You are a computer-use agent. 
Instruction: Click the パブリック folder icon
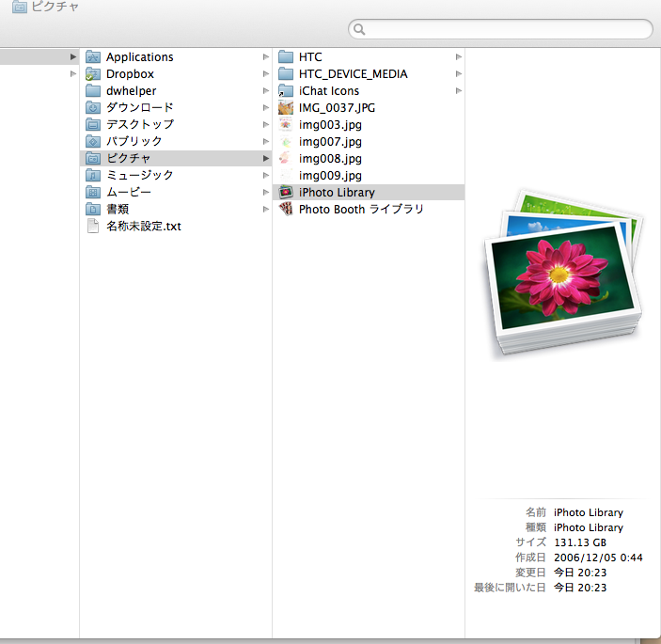pyautogui.click(x=93, y=141)
